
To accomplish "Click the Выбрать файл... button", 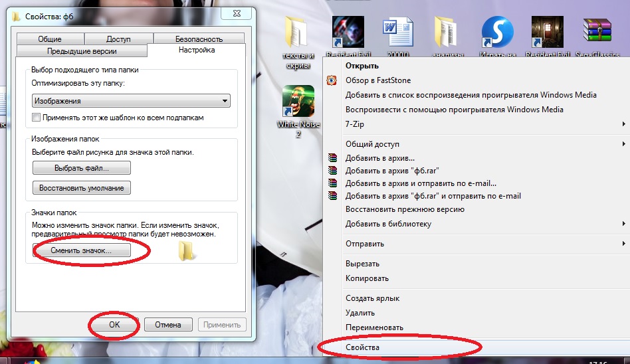I will (x=82, y=168).
